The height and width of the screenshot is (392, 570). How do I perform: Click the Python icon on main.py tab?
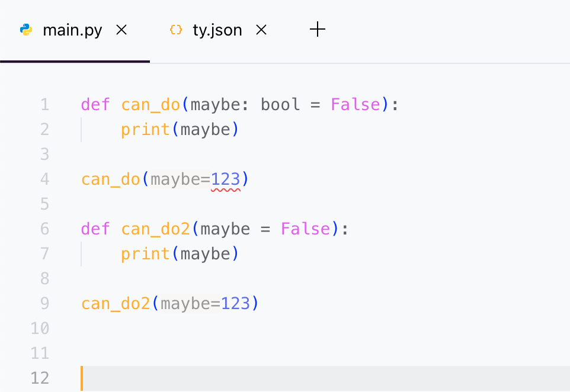coord(26,30)
